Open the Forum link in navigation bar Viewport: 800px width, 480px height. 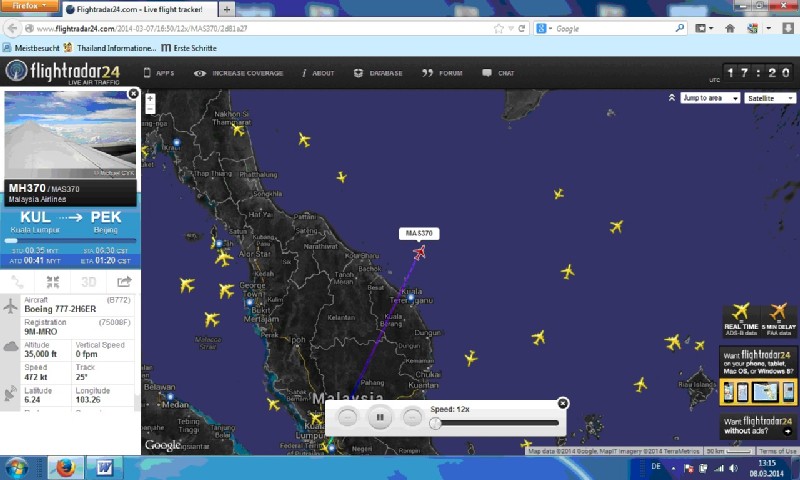click(443, 73)
